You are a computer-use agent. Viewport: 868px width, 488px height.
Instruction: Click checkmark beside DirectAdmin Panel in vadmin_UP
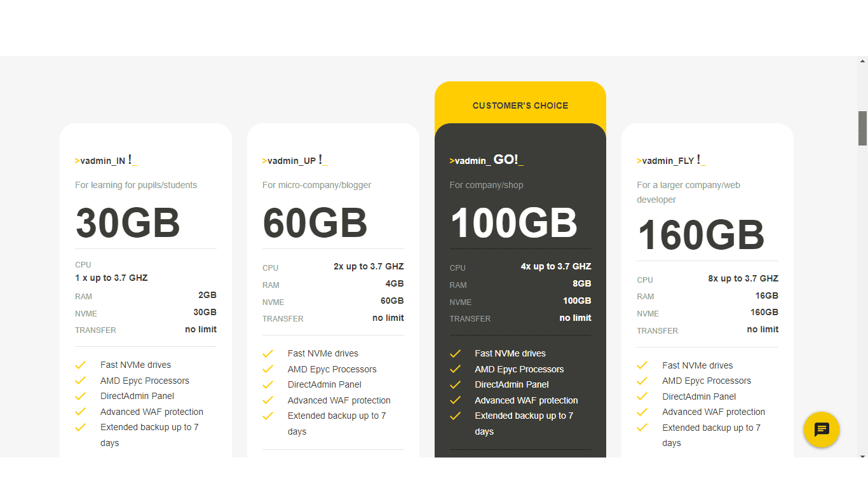[x=268, y=384]
